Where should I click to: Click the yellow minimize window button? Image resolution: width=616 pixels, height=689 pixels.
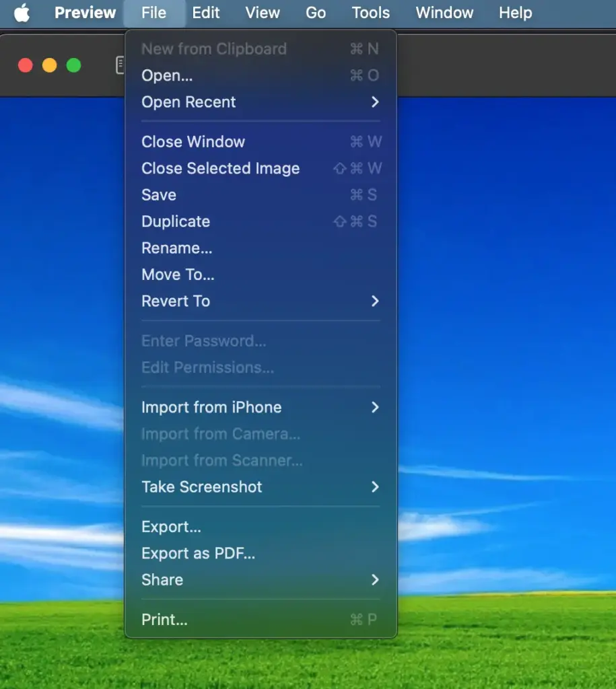[49, 65]
